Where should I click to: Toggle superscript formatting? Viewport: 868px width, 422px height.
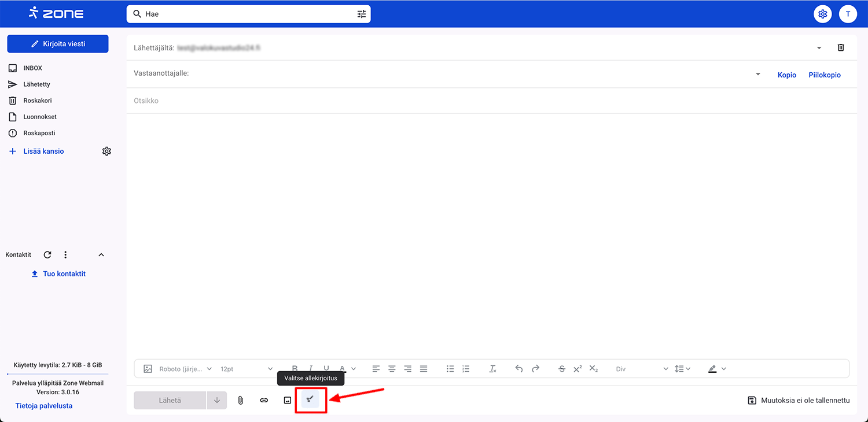pos(578,369)
